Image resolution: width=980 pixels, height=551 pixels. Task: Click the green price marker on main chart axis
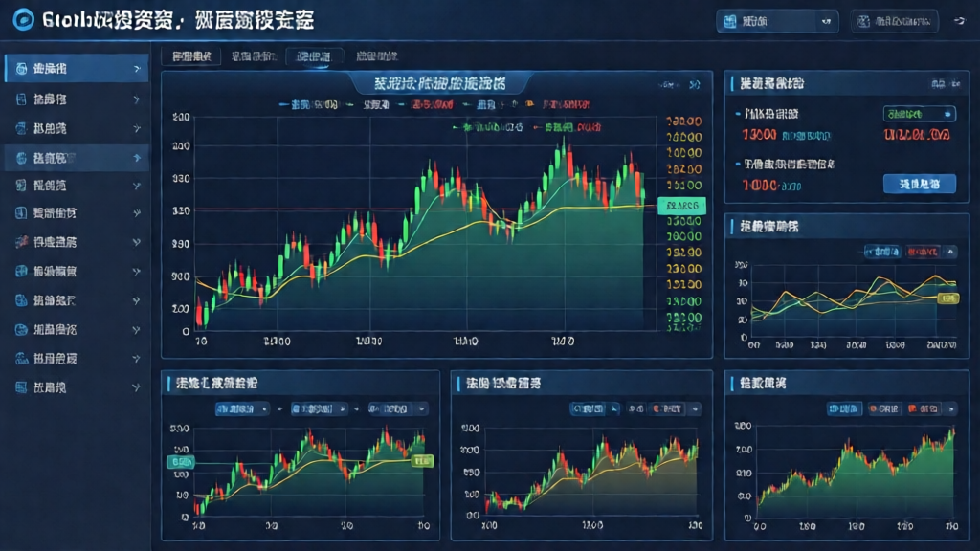pyautogui.click(x=683, y=206)
